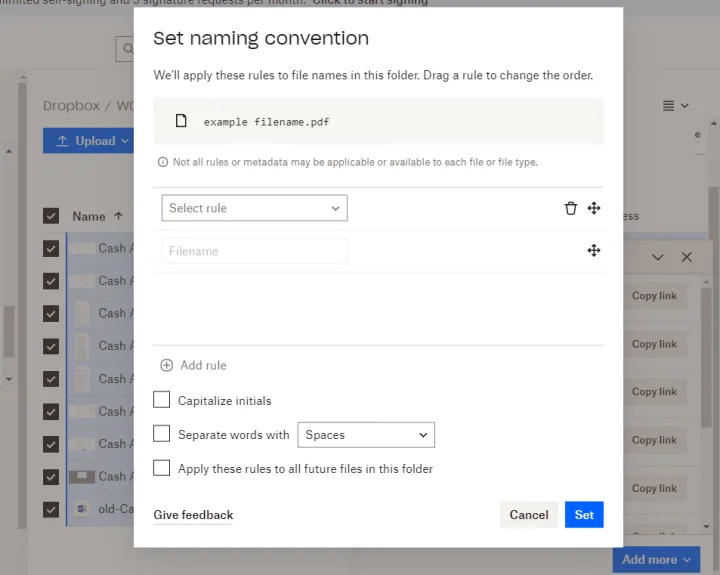720x575 pixels.
Task: Check Apply these rules to future files
Action: 162,468
